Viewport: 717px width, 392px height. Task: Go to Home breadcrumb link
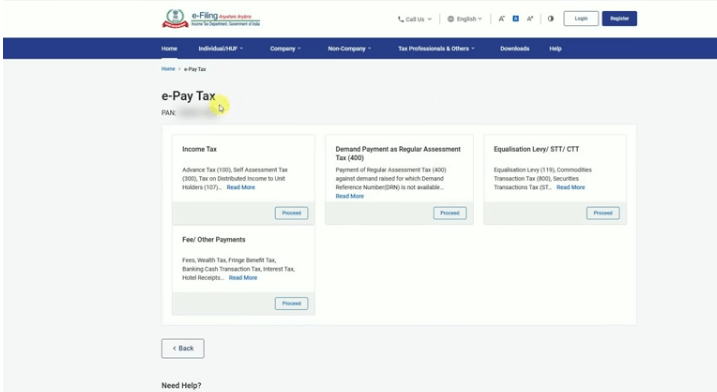pyautogui.click(x=168, y=69)
